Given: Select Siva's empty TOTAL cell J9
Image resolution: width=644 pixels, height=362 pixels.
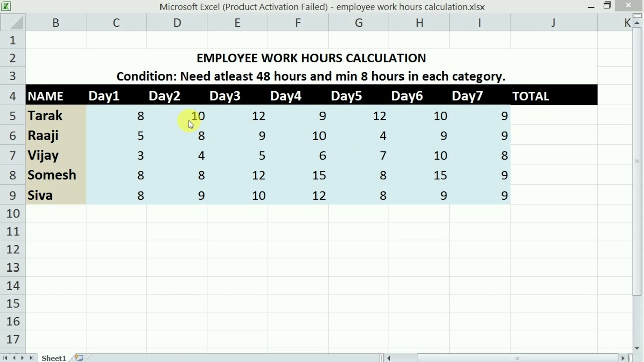Looking at the screenshot, I should pyautogui.click(x=554, y=195).
